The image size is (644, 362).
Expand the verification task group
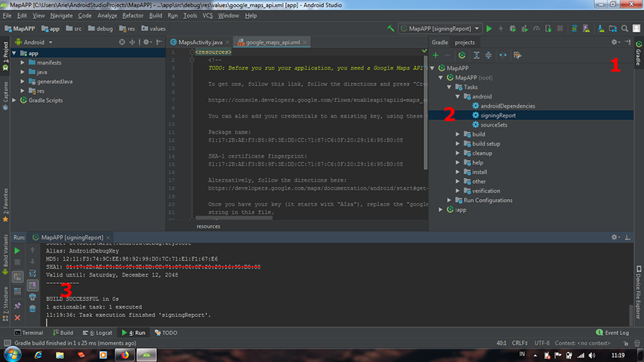(457, 191)
